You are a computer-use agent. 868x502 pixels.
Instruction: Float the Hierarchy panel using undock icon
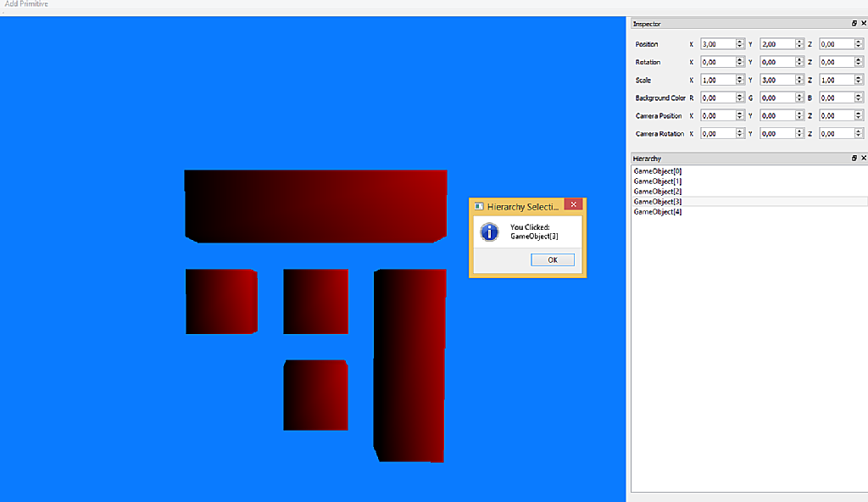854,158
